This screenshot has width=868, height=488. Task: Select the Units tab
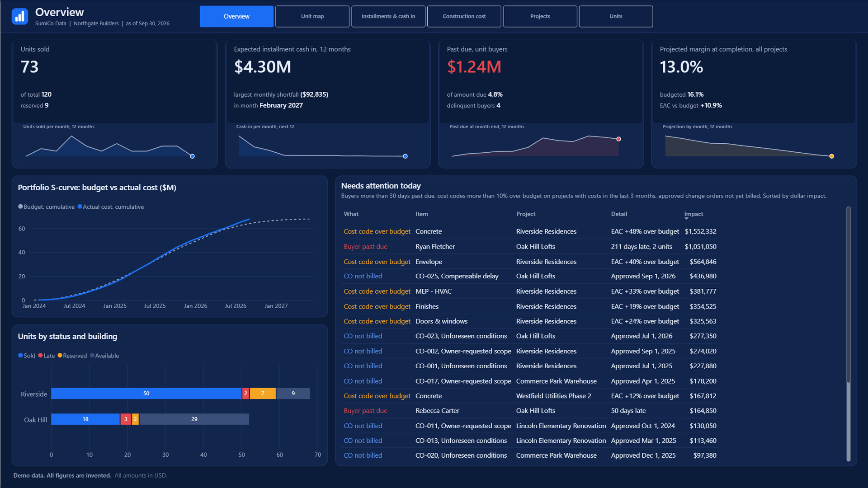tap(616, 16)
